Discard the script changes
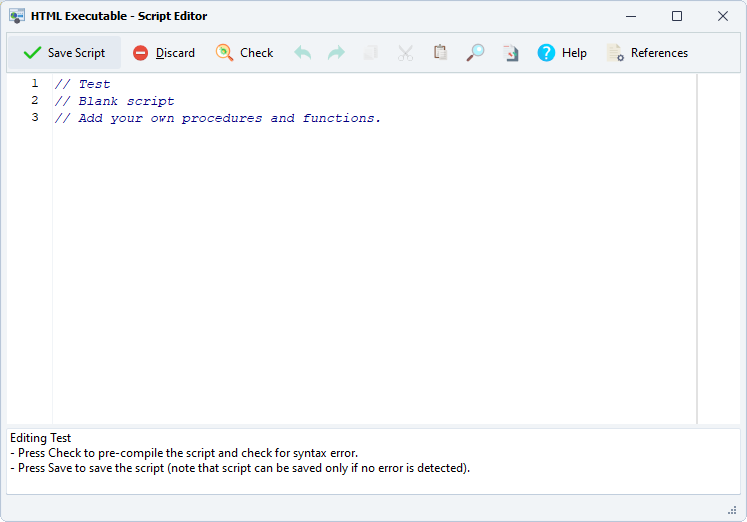 [x=164, y=53]
